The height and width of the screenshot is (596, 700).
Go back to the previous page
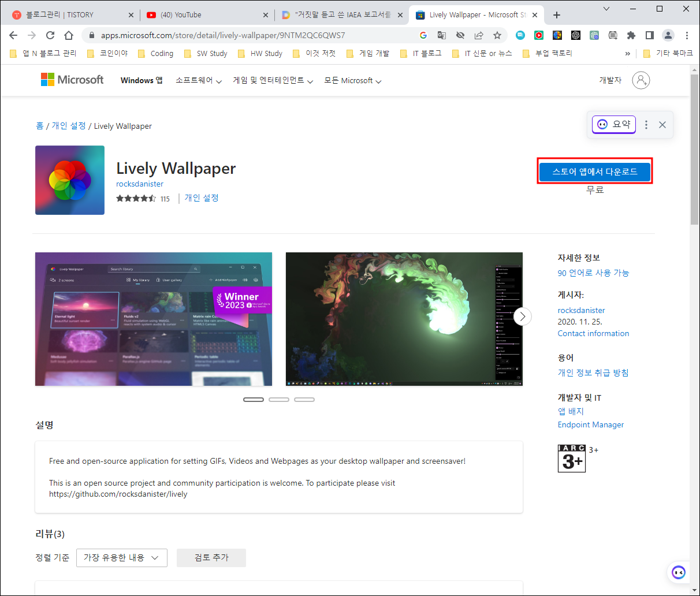13,35
